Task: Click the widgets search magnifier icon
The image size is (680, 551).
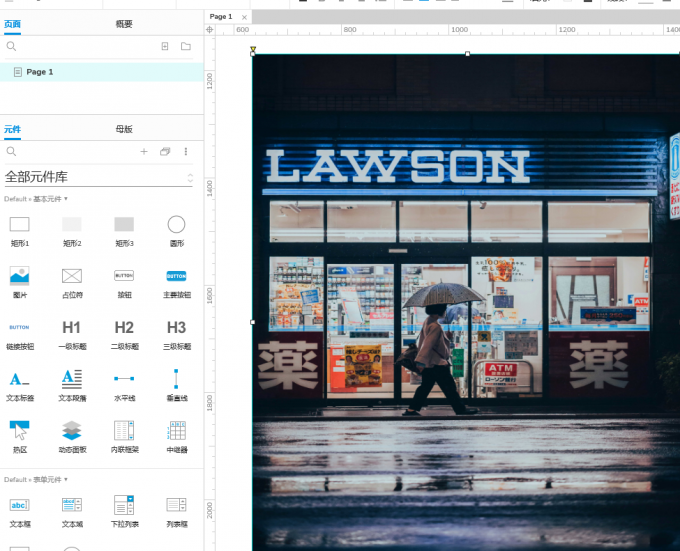Action: [x=11, y=151]
